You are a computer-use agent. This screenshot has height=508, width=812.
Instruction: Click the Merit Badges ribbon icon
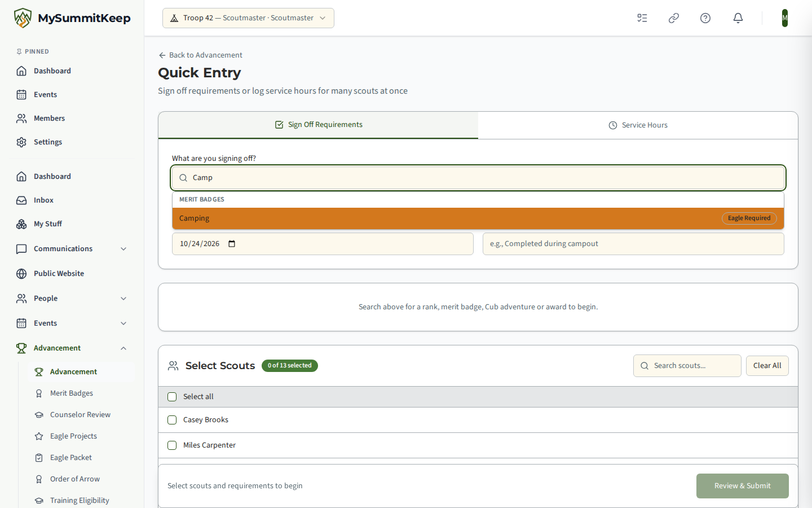coord(39,393)
